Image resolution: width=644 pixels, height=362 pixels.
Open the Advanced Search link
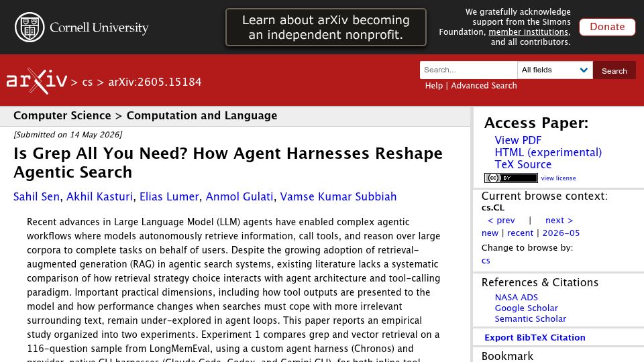point(484,85)
